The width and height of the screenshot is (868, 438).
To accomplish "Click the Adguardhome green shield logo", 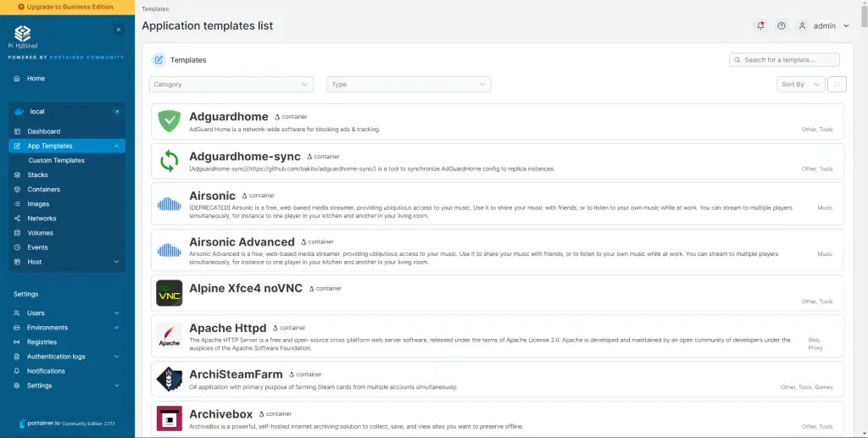I will [x=170, y=121].
